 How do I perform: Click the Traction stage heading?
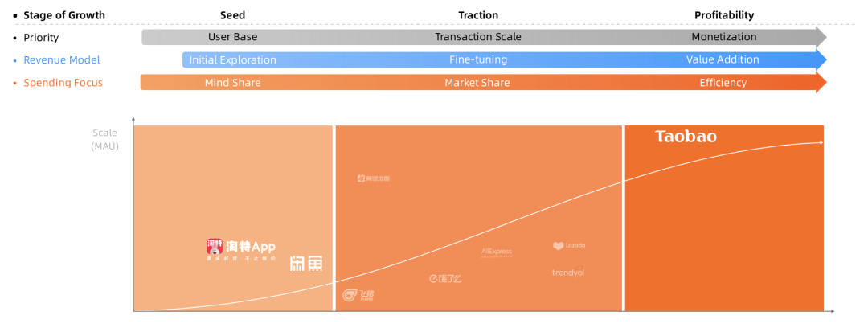click(x=478, y=15)
